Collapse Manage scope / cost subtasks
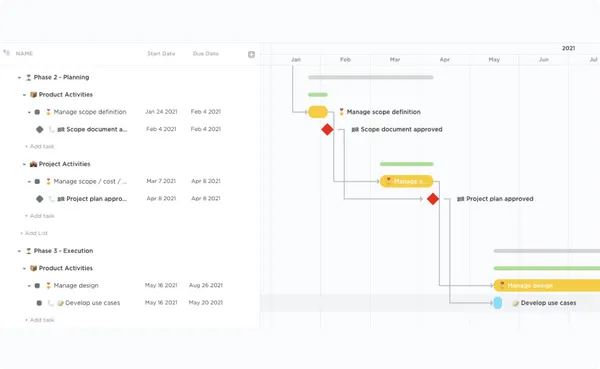The image size is (600, 369). point(29,182)
